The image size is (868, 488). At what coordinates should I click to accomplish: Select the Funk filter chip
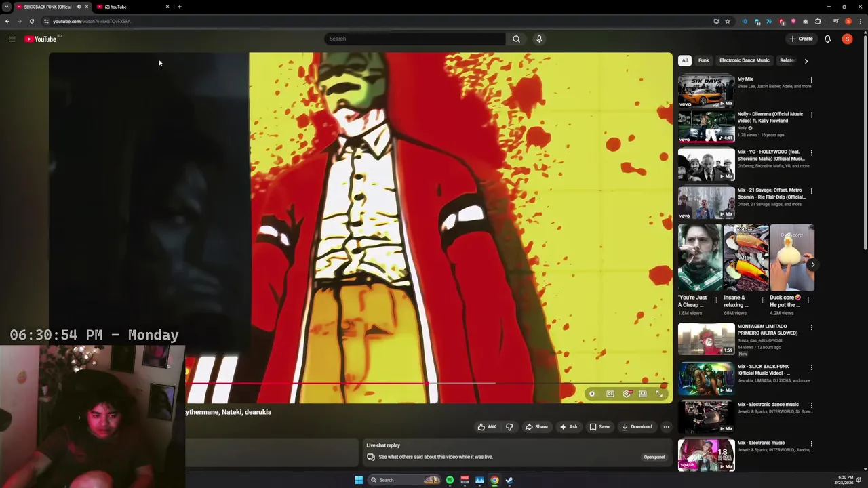click(704, 60)
